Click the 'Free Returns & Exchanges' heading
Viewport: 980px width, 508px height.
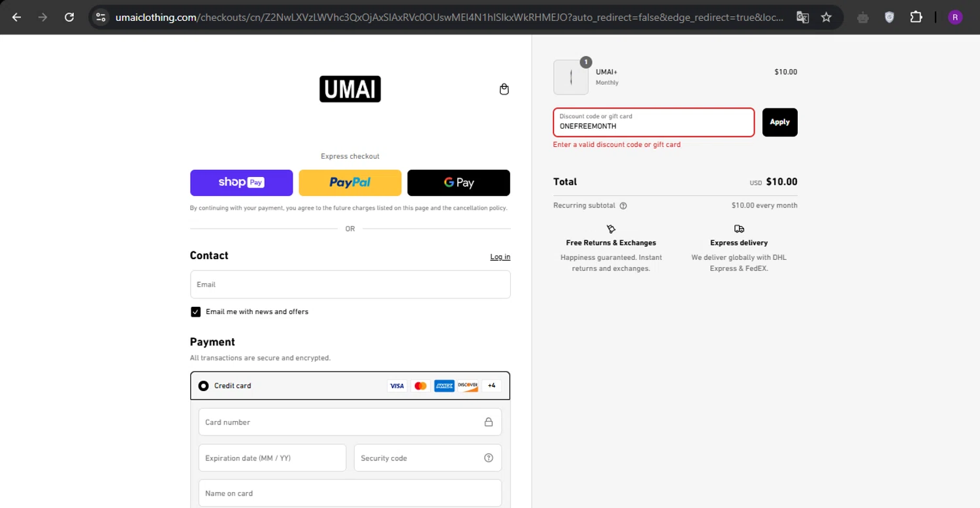coord(611,243)
